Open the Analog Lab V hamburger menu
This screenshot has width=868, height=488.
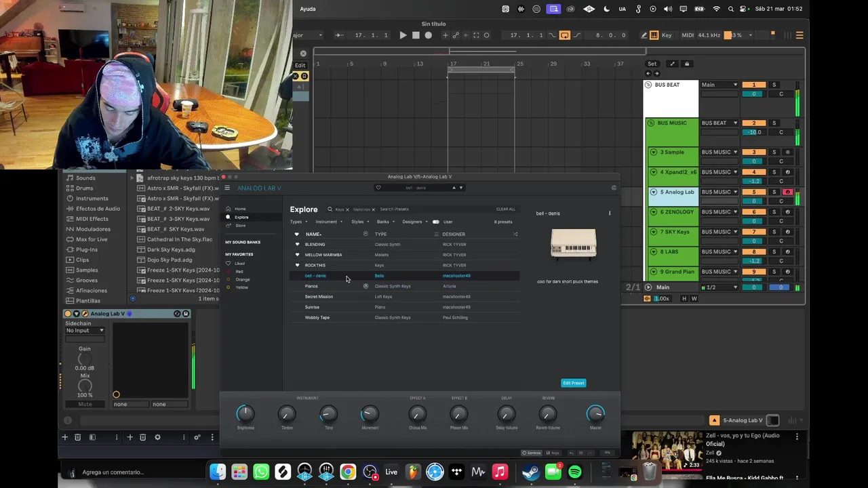click(227, 188)
